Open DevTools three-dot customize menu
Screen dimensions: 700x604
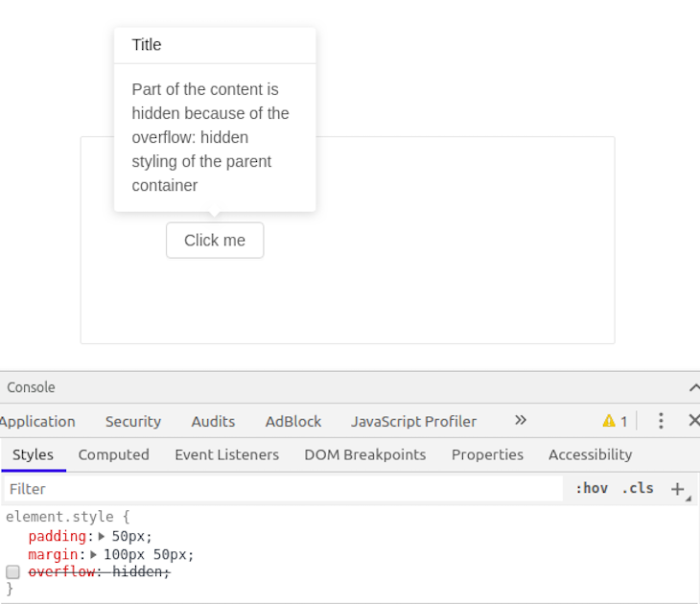point(661,421)
